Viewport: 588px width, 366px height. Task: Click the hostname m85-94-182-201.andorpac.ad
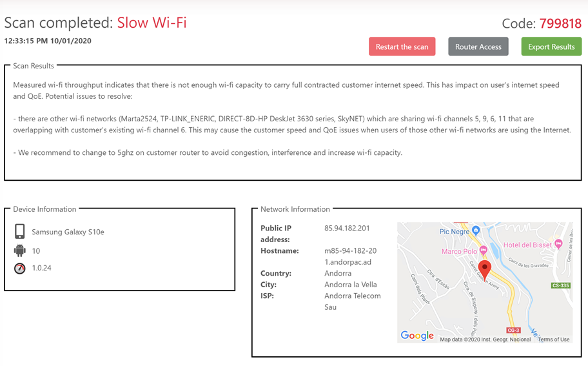pos(351,256)
